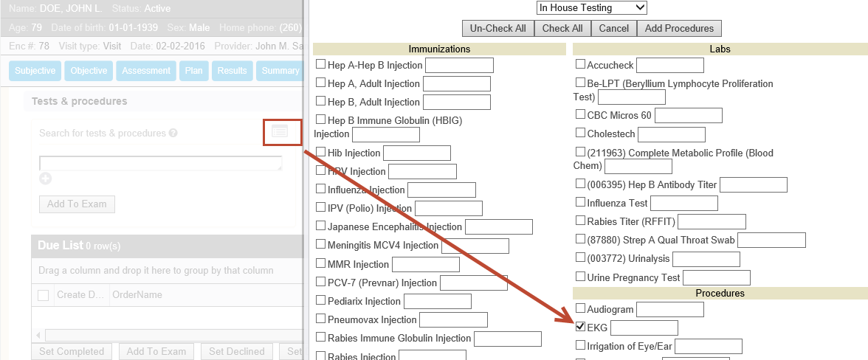Switch to the Subjective tab

pyautogui.click(x=35, y=71)
